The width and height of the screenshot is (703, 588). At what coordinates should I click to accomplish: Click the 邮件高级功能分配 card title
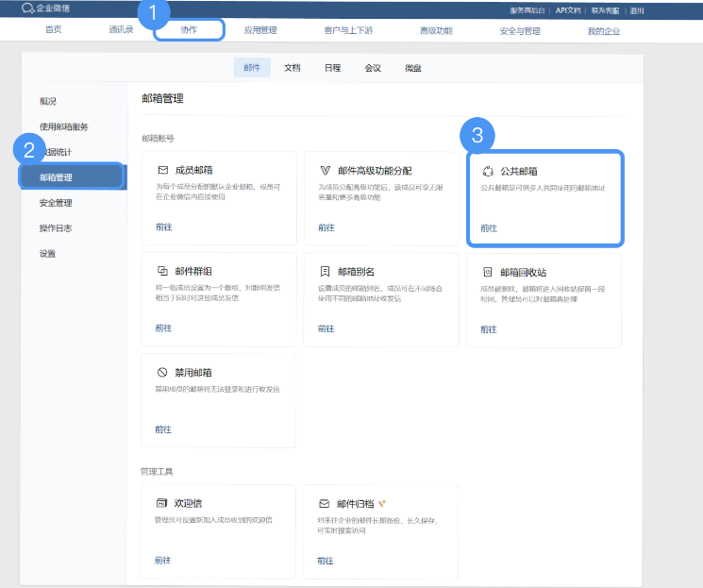375,171
